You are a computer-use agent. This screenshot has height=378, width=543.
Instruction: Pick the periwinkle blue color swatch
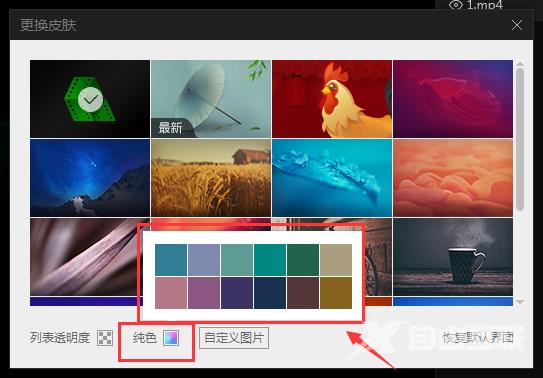204,260
